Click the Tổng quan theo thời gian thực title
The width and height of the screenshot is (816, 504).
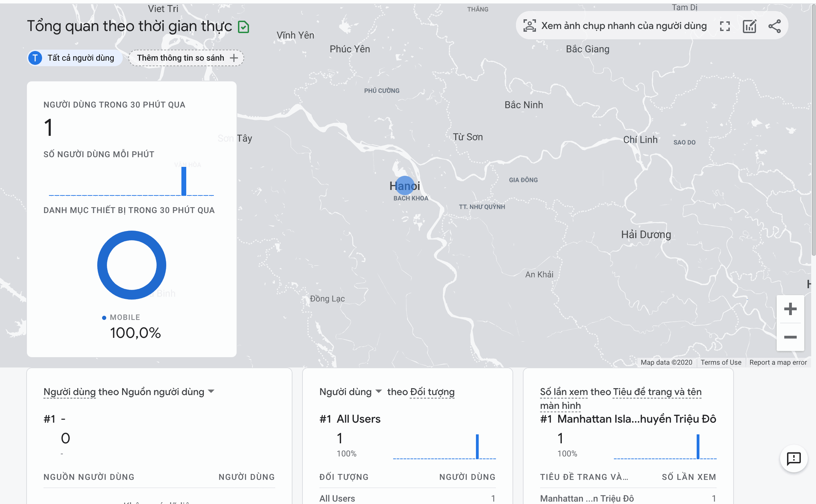coord(130,26)
